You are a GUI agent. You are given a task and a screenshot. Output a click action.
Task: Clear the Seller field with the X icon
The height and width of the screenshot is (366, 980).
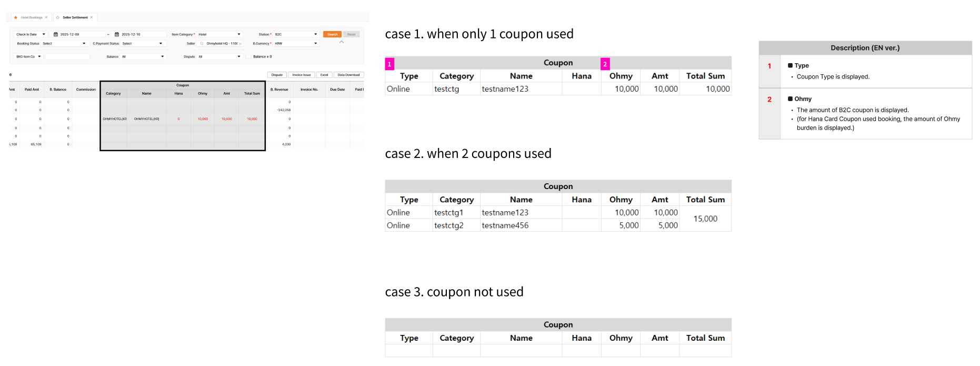tap(241, 44)
